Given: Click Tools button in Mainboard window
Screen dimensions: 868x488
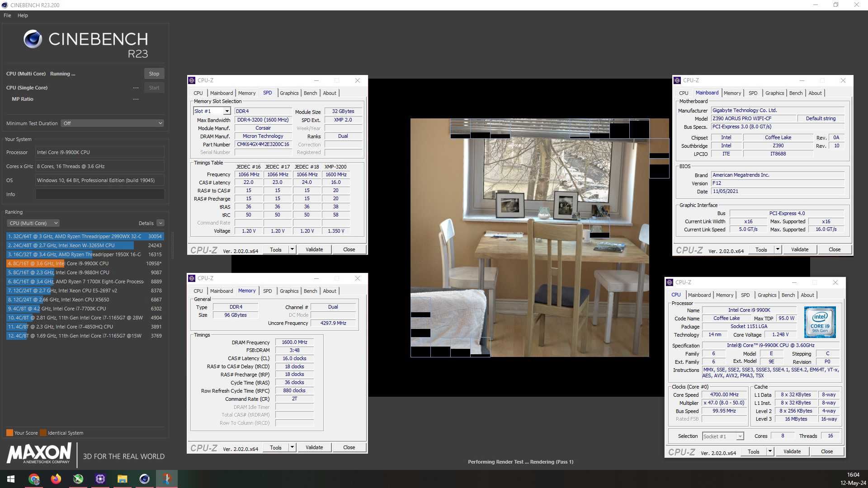Looking at the screenshot, I should pos(761,249).
